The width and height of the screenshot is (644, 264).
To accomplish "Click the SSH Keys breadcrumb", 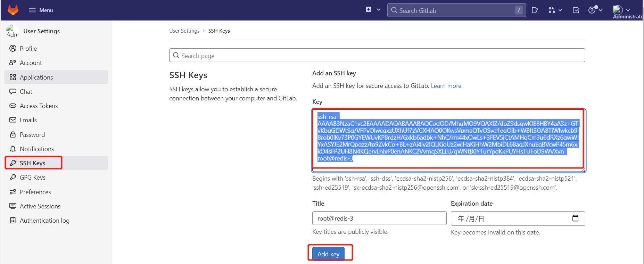I will [x=219, y=31].
